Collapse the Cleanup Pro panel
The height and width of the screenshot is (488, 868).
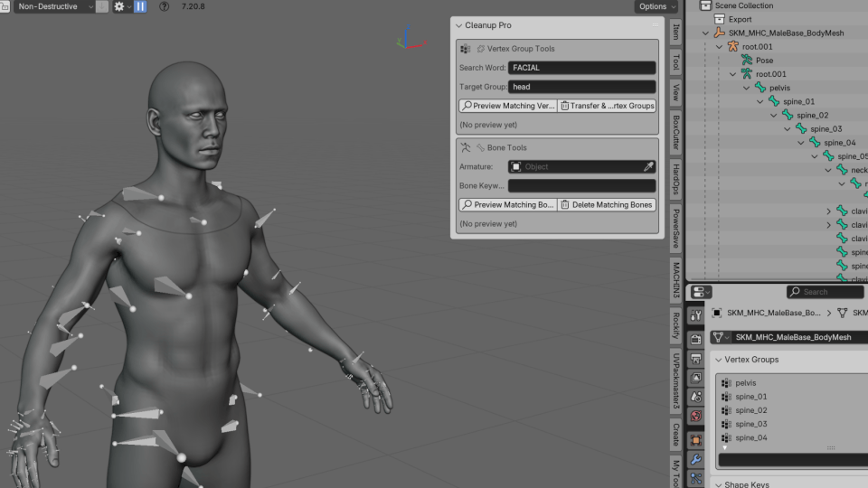tap(458, 25)
